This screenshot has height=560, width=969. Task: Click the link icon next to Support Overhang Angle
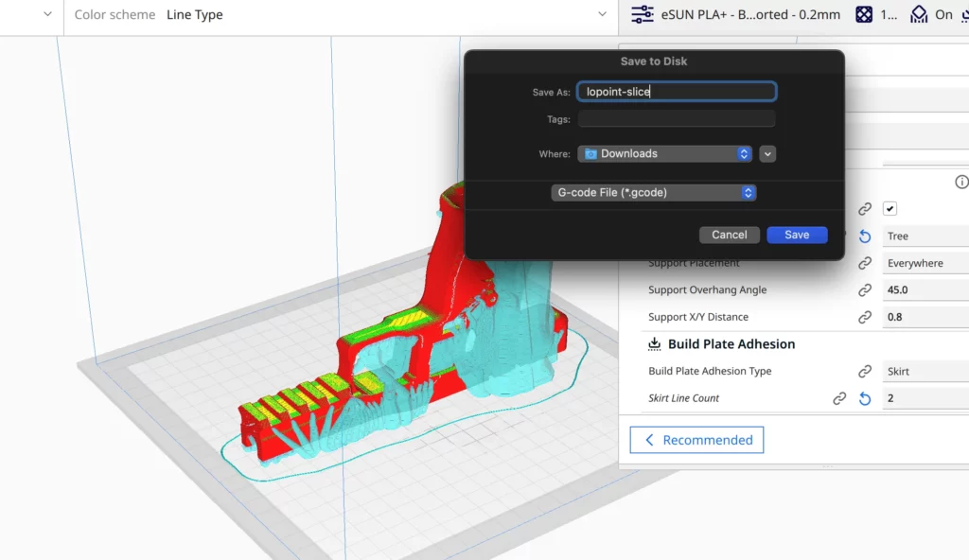(x=865, y=290)
